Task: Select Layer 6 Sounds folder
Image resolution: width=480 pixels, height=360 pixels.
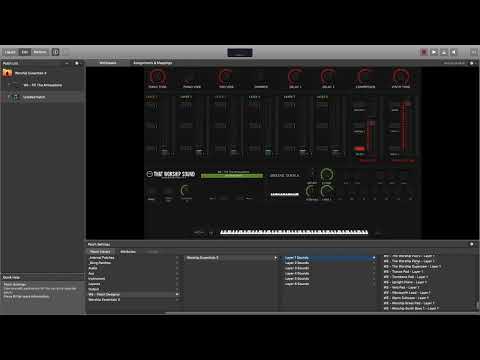Action: pyautogui.click(x=330, y=284)
